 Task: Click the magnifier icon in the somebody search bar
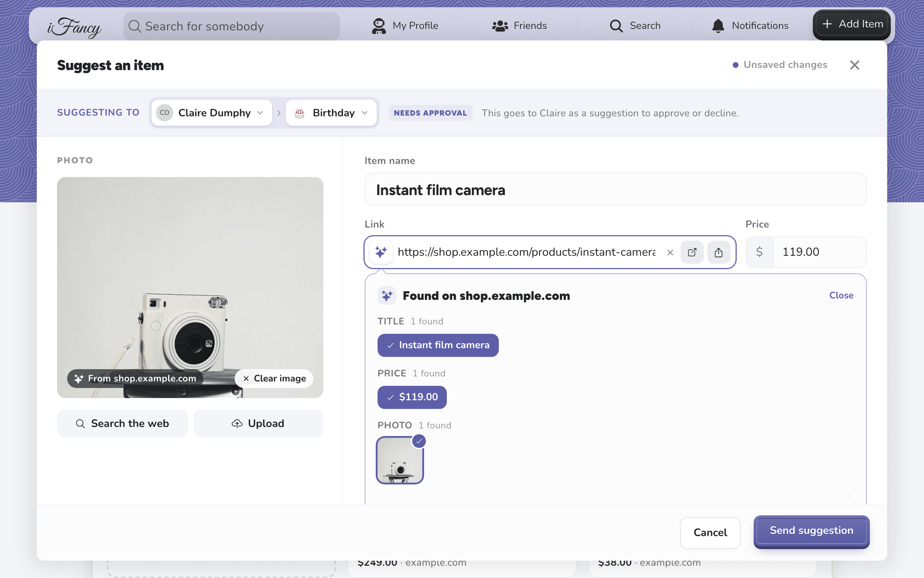134,26
